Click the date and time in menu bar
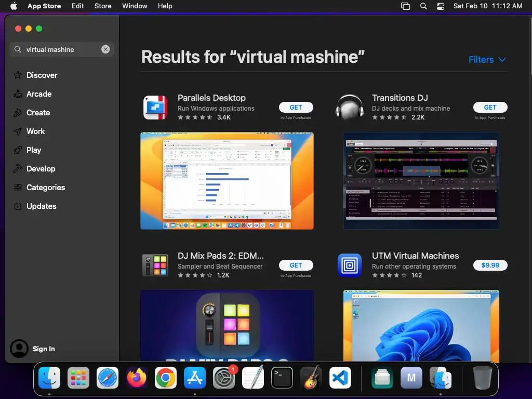The width and height of the screenshot is (532, 399). (488, 6)
